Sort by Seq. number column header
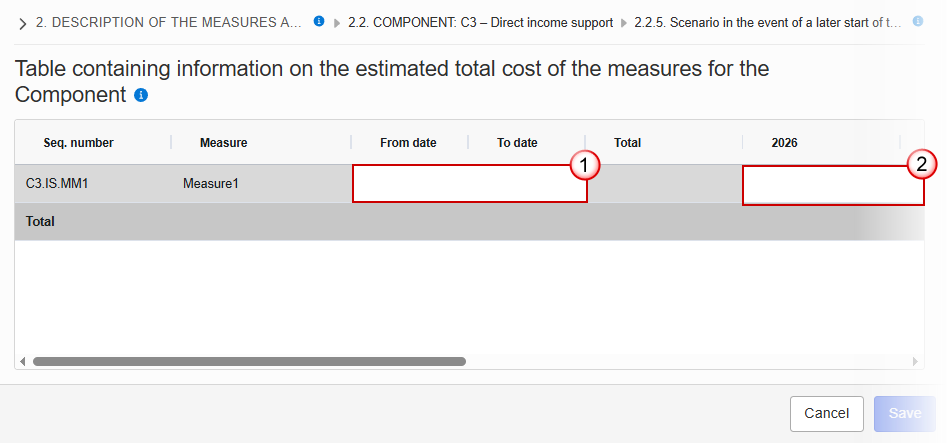Viewport: 948px width, 443px height. [78, 143]
